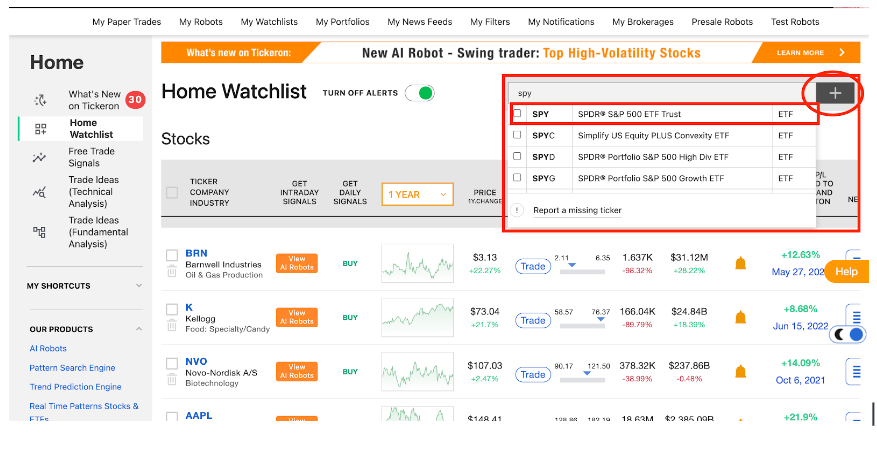Open Trade Ideas Technical Analysis icon
The image size is (877, 452).
tap(39, 192)
